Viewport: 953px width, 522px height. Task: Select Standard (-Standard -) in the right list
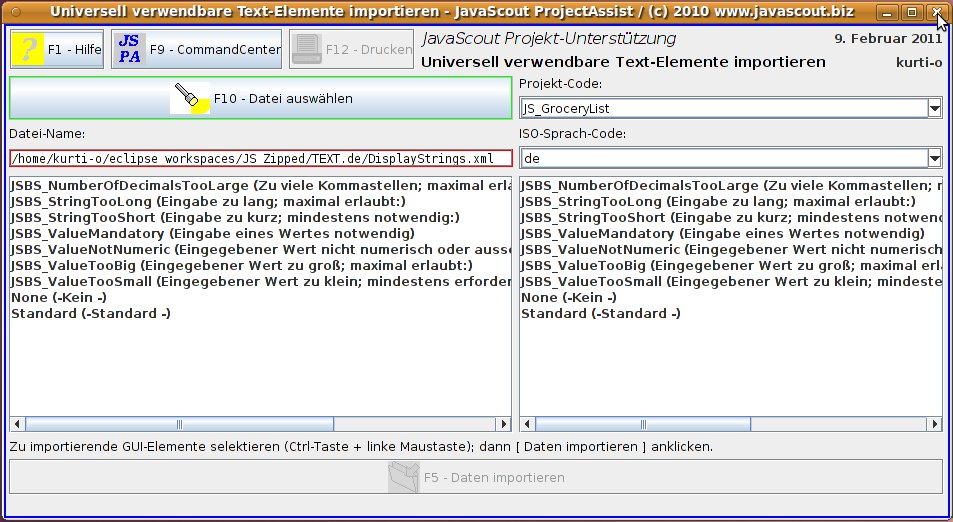pyautogui.click(x=600, y=314)
